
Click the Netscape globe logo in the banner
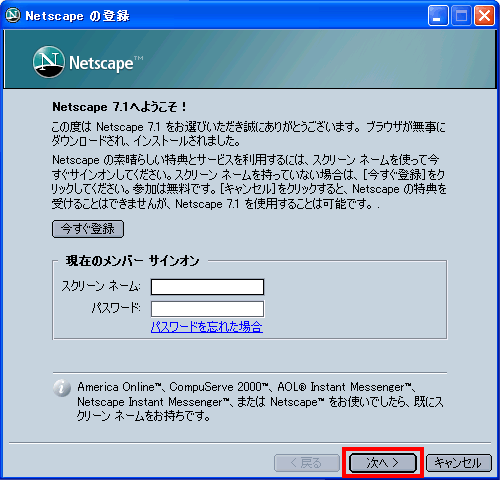[x=49, y=62]
